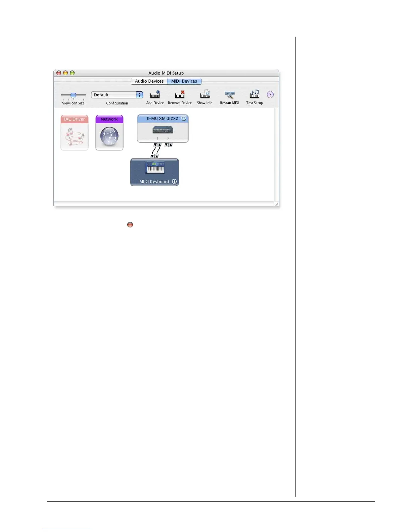Open help with the question mark button
Screen dimensions: 411x532
270,95
